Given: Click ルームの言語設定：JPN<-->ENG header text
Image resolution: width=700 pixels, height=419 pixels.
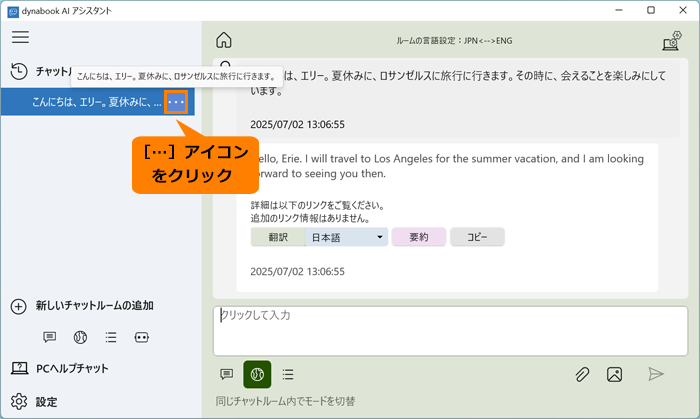Looking at the screenshot, I should pyautogui.click(x=454, y=41).
